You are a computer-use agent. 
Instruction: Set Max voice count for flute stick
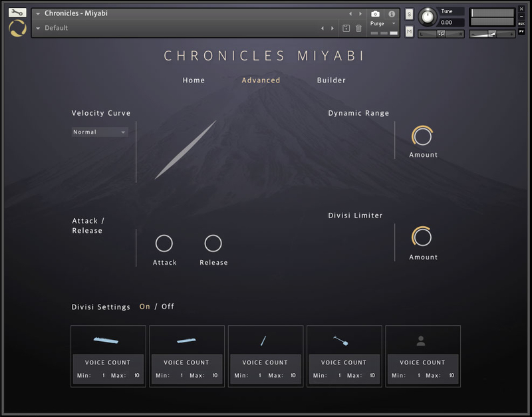click(x=293, y=375)
